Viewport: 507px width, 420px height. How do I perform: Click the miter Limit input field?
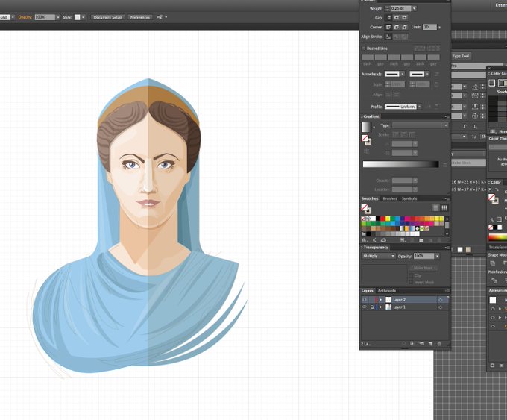click(x=429, y=27)
